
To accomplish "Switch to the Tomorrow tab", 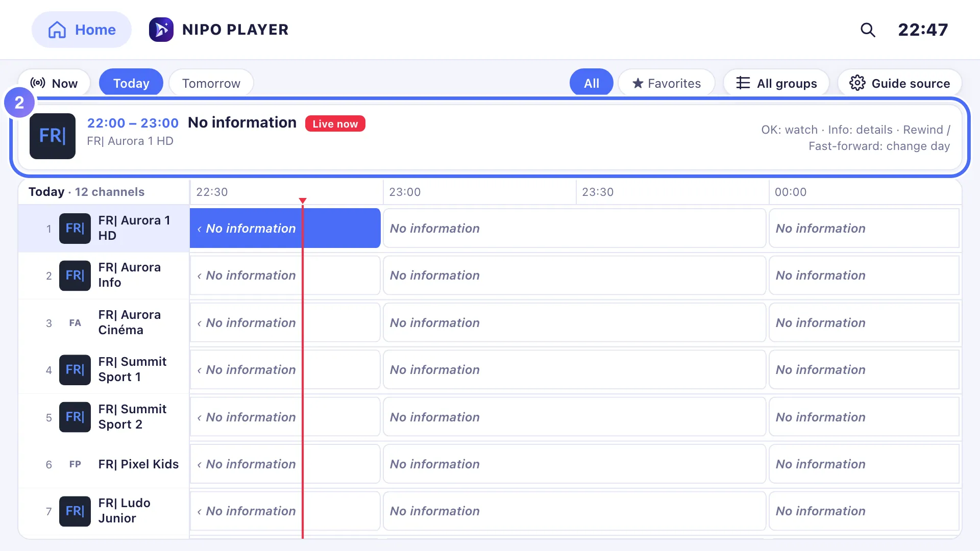I will [211, 83].
